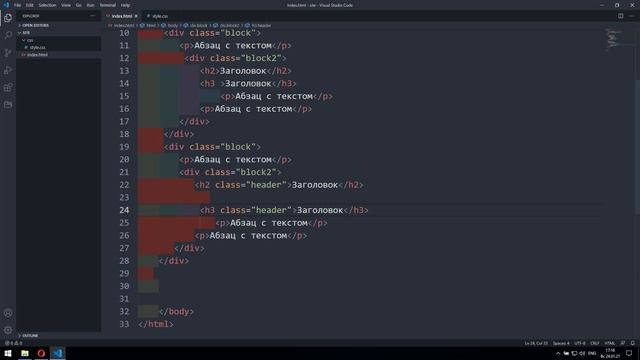Show hidden system tray icons
Image resolution: width=640 pixels, height=360 pixels.
pyautogui.click(x=558, y=353)
